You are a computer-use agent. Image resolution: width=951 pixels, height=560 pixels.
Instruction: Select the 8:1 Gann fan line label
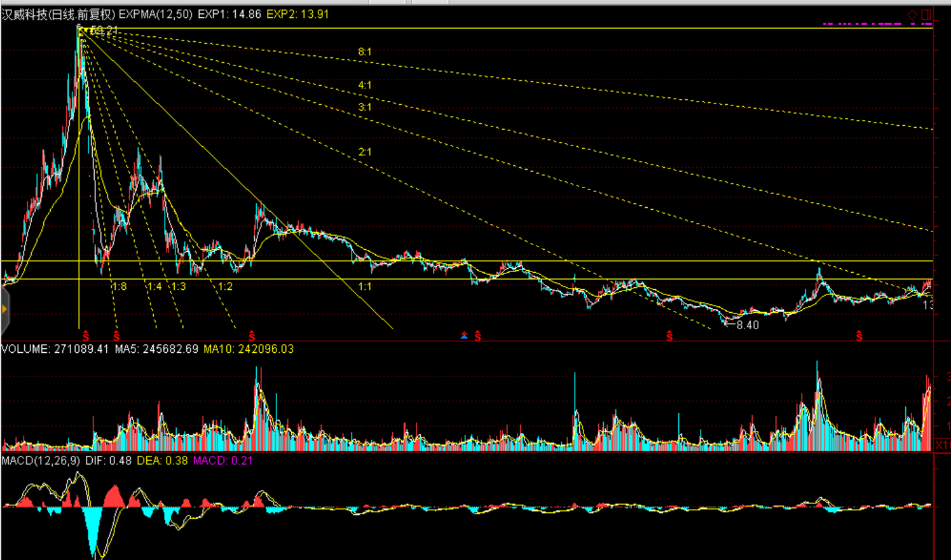click(364, 52)
